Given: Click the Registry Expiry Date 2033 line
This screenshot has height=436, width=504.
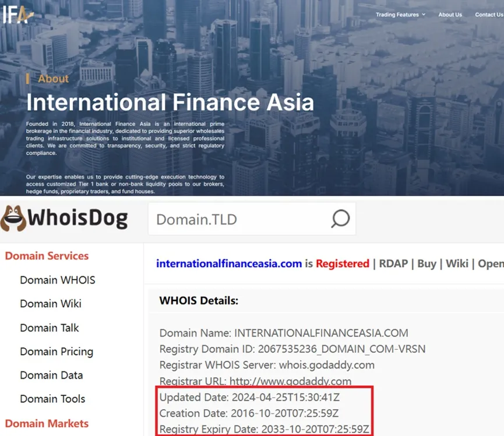Looking at the screenshot, I should click(x=264, y=429).
